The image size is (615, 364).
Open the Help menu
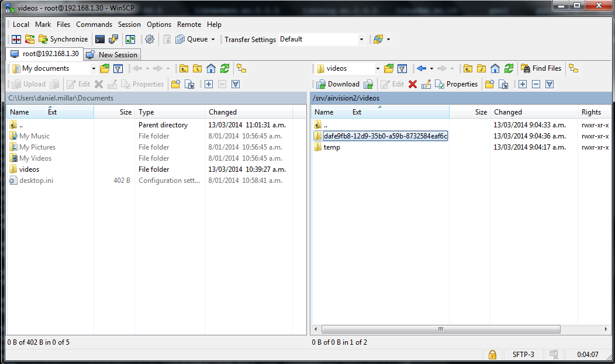click(214, 25)
